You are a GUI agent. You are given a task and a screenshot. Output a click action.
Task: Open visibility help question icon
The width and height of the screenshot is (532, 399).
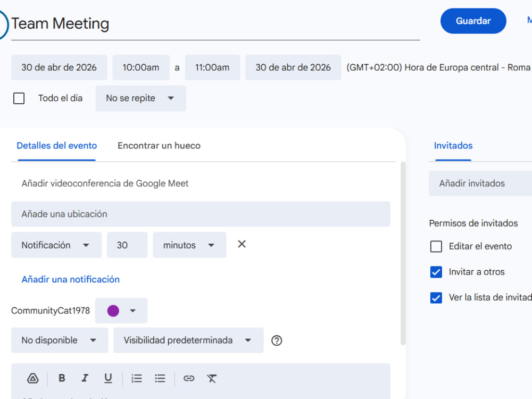click(x=277, y=340)
